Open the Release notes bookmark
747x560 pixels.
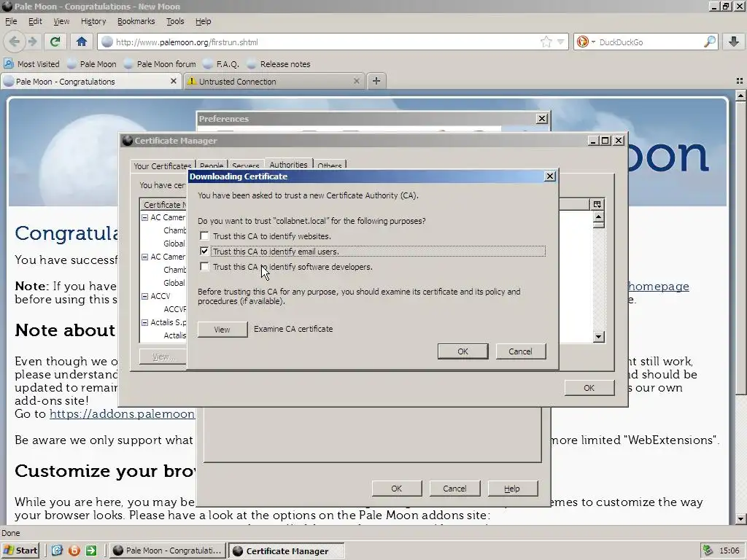[x=279, y=64]
